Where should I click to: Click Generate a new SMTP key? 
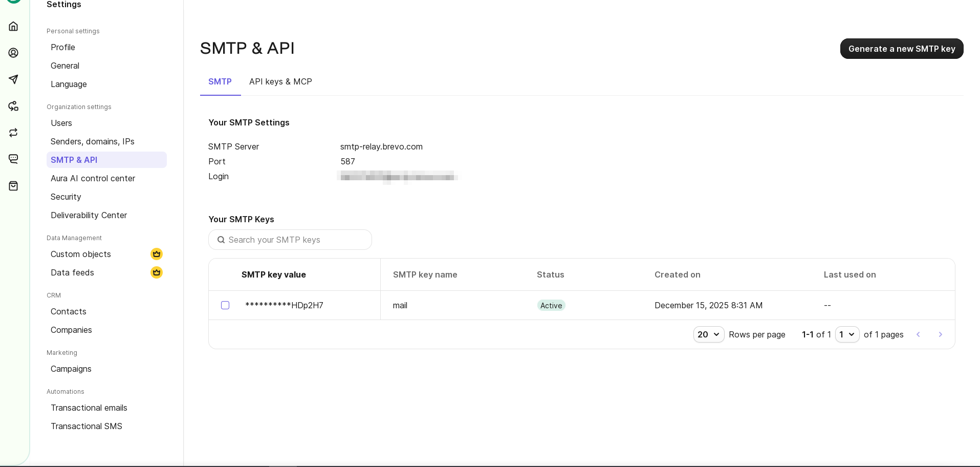pyautogui.click(x=901, y=49)
